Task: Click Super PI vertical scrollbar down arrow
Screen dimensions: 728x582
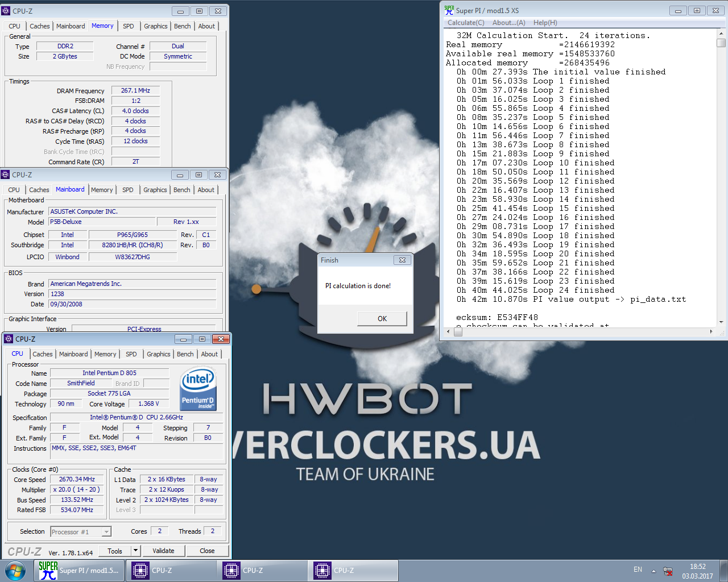Action: point(721,322)
